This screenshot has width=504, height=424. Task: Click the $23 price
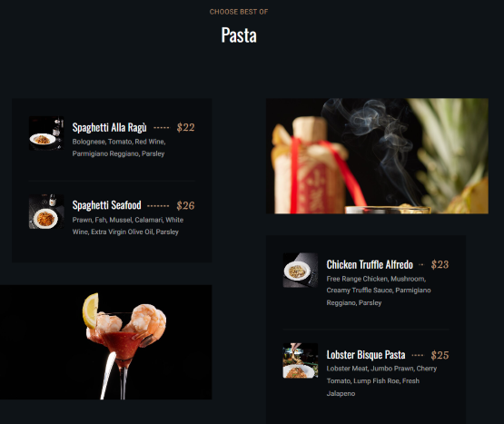440,264
